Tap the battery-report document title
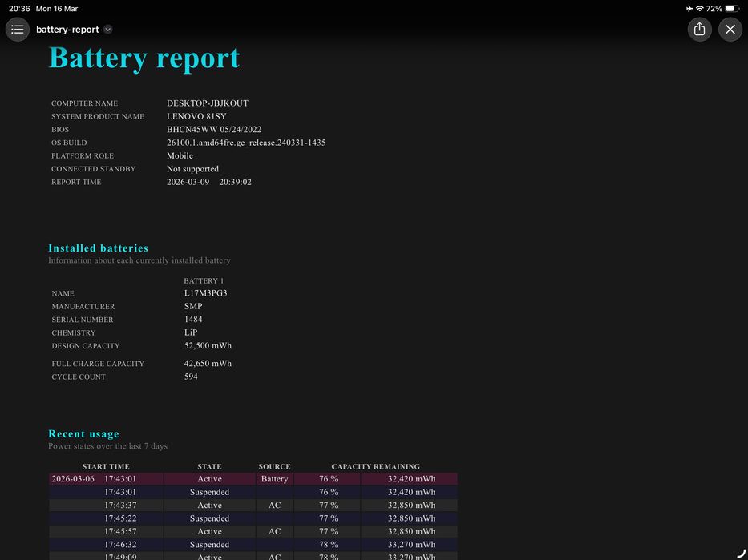The image size is (748, 560). click(67, 30)
